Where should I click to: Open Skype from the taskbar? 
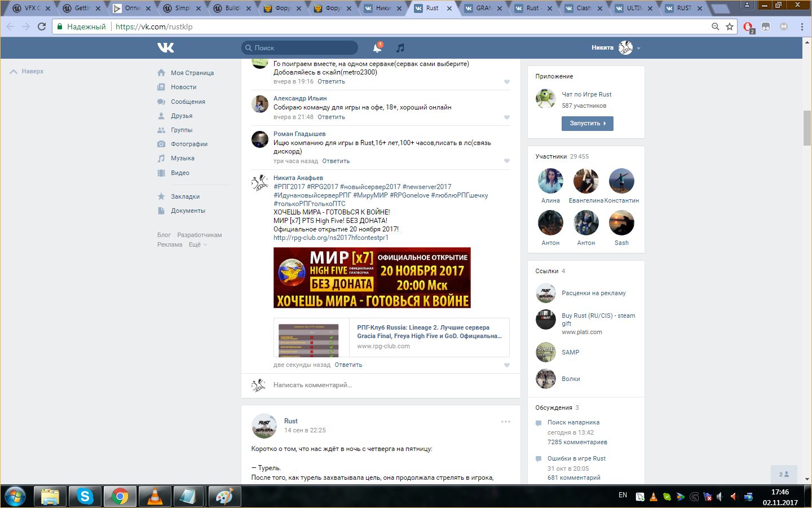(85, 496)
